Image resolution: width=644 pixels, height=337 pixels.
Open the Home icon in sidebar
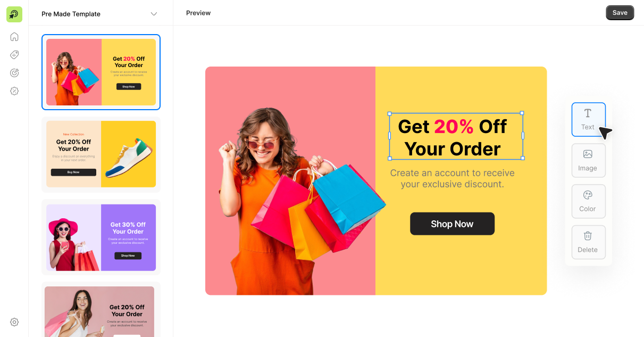pyautogui.click(x=14, y=37)
